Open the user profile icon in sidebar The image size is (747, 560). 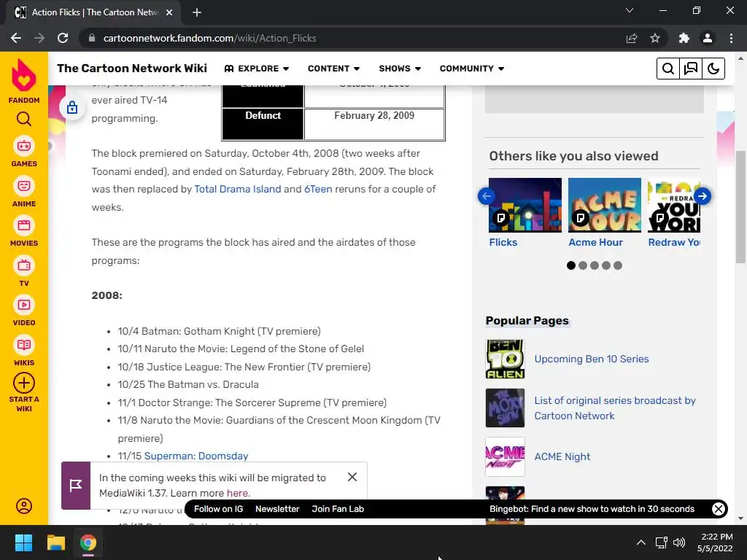(24, 506)
